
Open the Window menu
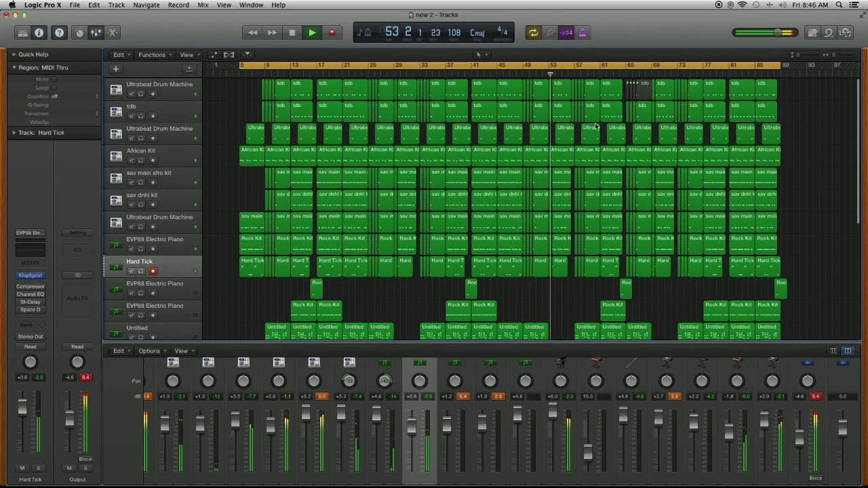tap(252, 5)
